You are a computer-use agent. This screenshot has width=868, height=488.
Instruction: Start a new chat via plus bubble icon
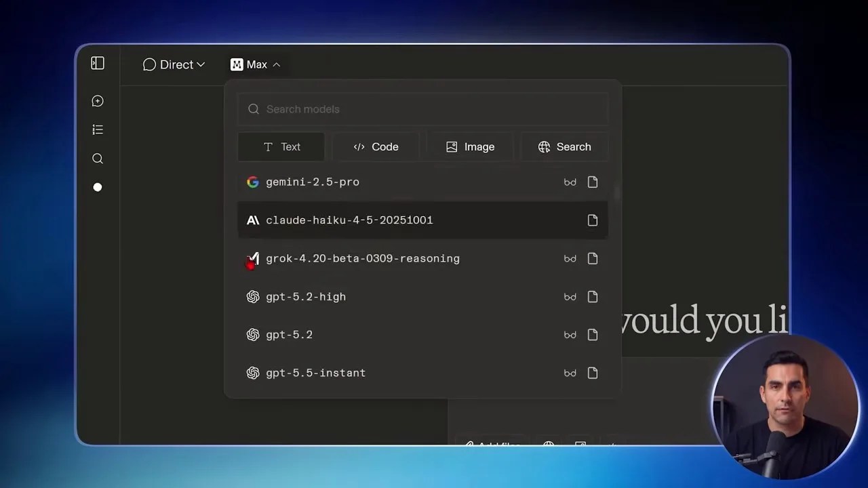tap(98, 101)
